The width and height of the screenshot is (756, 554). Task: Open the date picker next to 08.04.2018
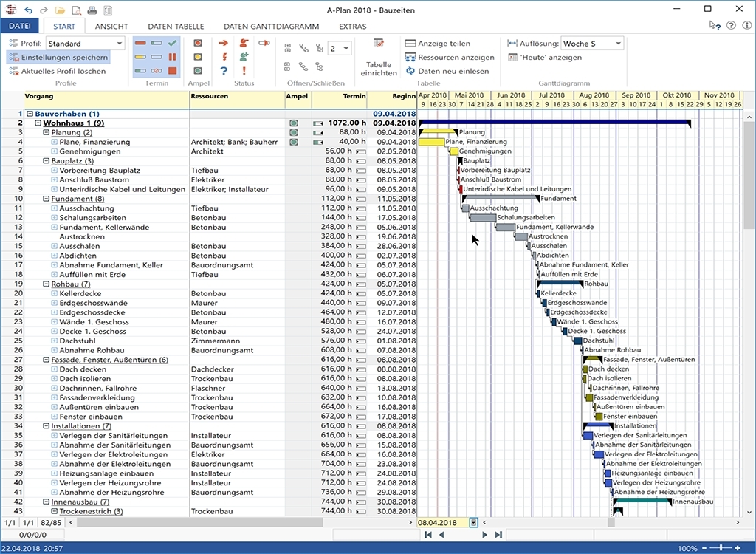point(474,523)
